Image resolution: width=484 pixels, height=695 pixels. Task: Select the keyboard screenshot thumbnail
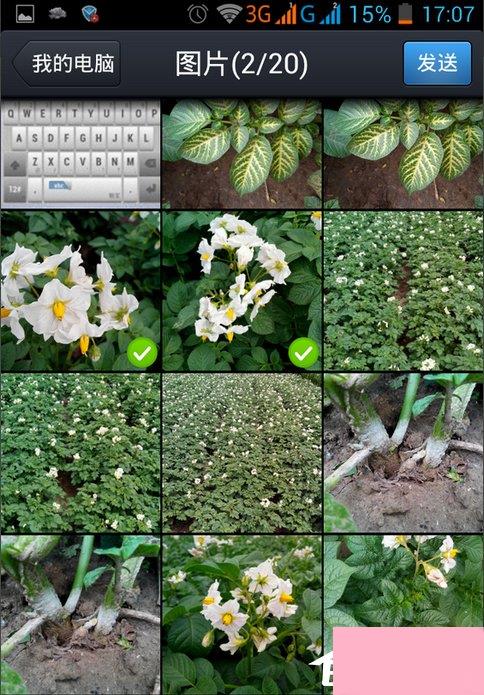[x=80, y=153]
